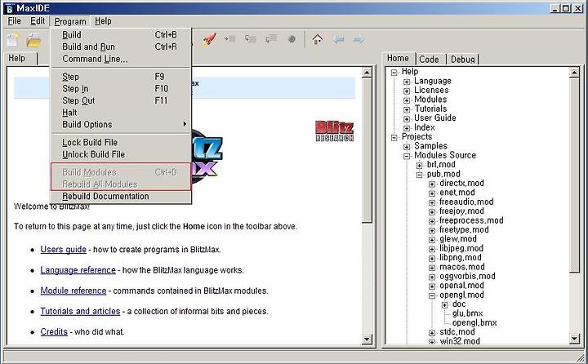Expand the brl.mod tree node

click(419, 166)
